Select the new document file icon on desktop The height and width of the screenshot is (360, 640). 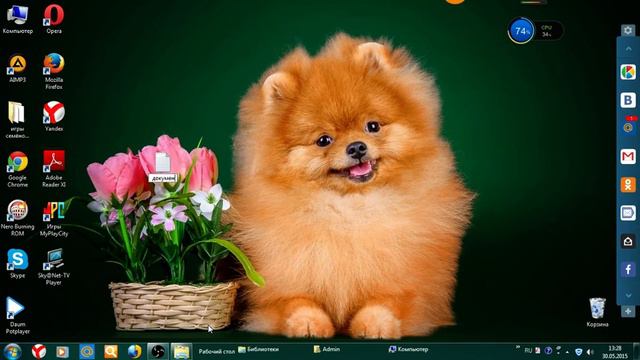point(162,162)
